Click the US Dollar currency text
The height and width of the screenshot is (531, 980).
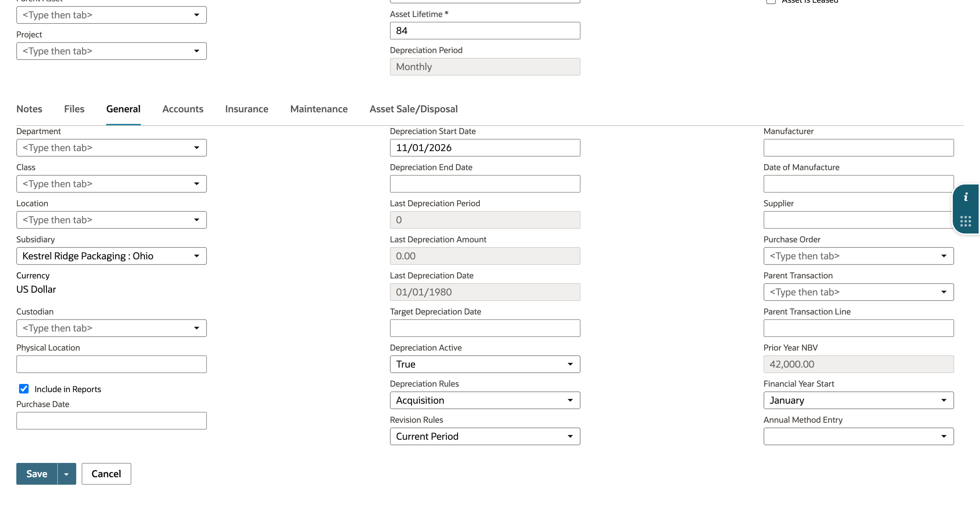(x=36, y=289)
